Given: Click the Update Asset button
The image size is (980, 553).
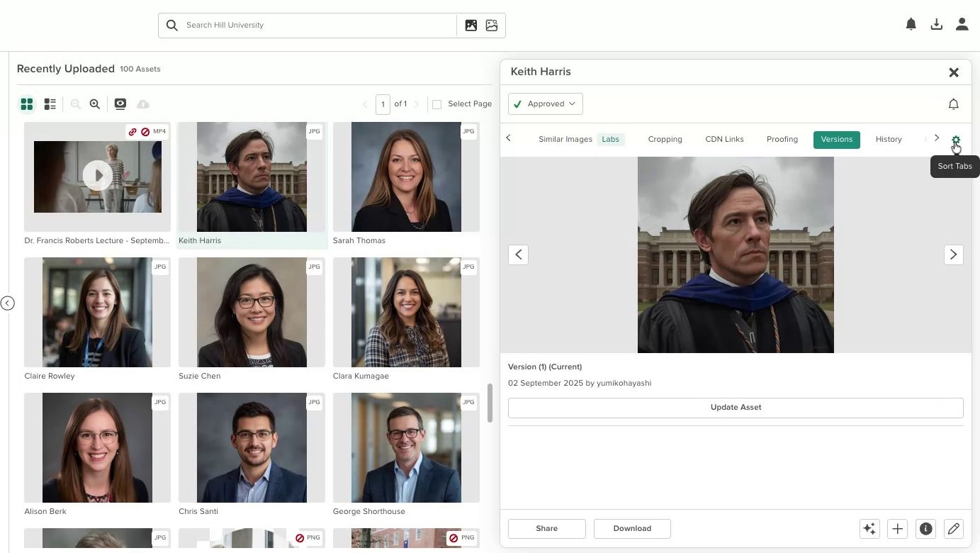Looking at the screenshot, I should 736,408.
